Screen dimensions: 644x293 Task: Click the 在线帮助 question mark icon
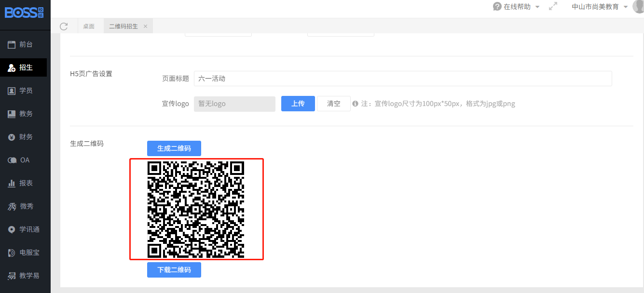[497, 7]
